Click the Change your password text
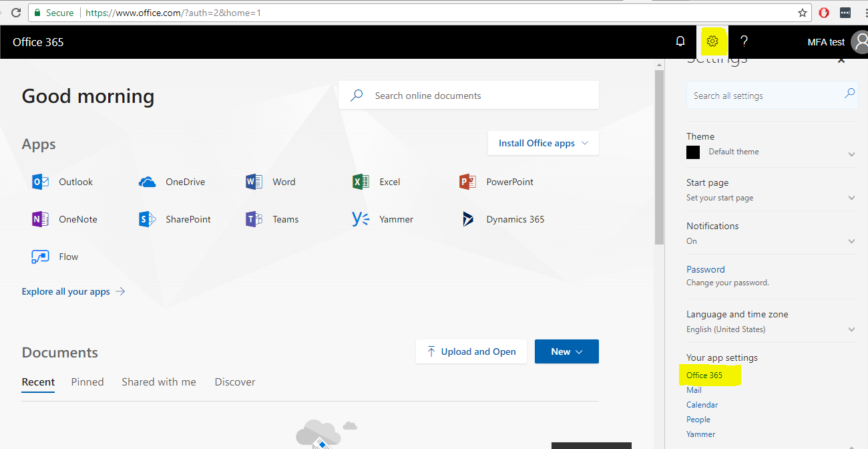 click(728, 283)
